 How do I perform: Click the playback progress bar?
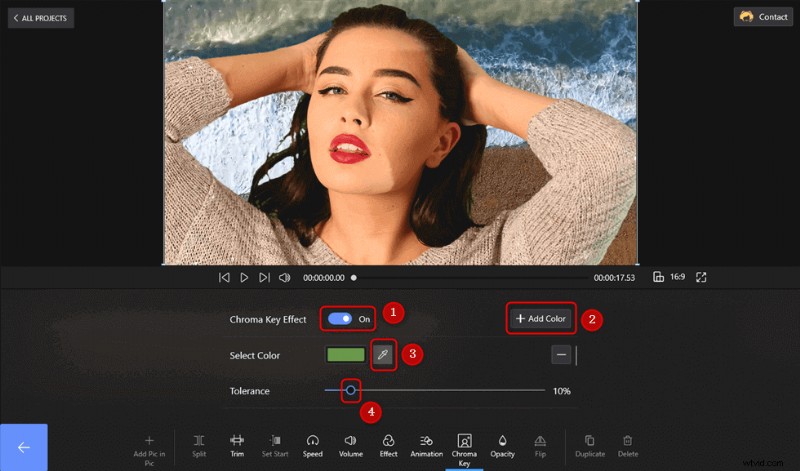(470, 278)
